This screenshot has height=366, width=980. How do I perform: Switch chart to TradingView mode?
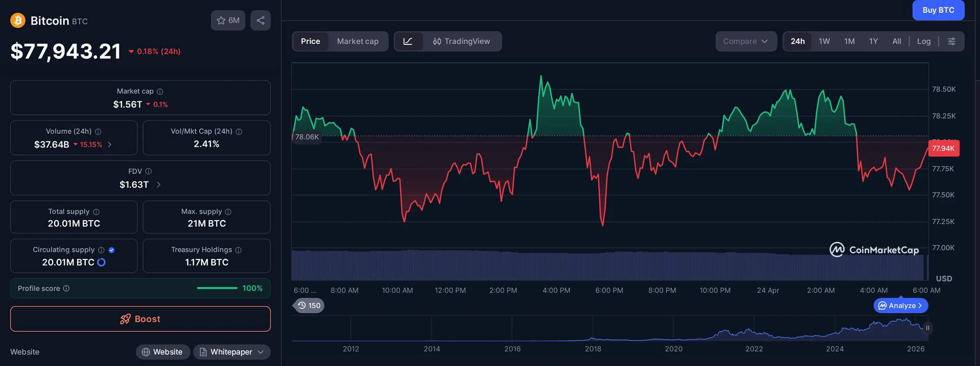point(461,41)
